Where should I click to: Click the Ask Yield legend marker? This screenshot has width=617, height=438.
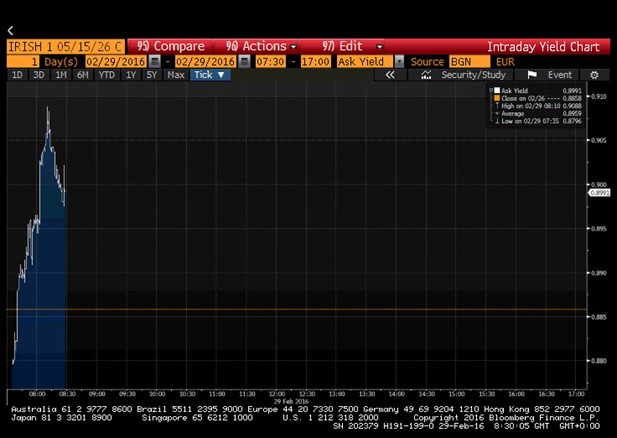493,90
